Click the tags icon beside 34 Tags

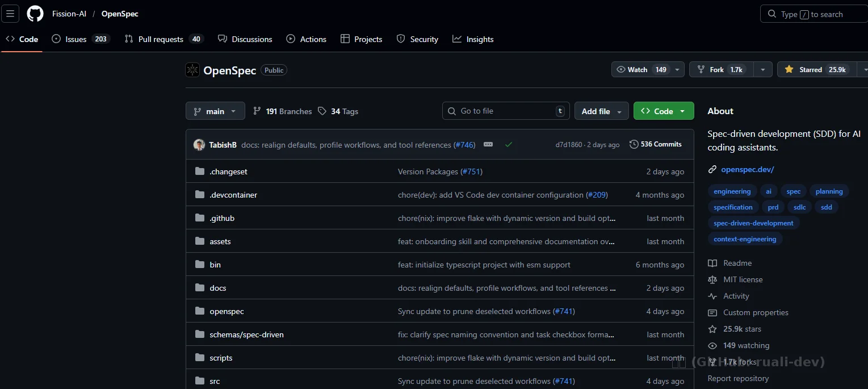[x=322, y=111]
